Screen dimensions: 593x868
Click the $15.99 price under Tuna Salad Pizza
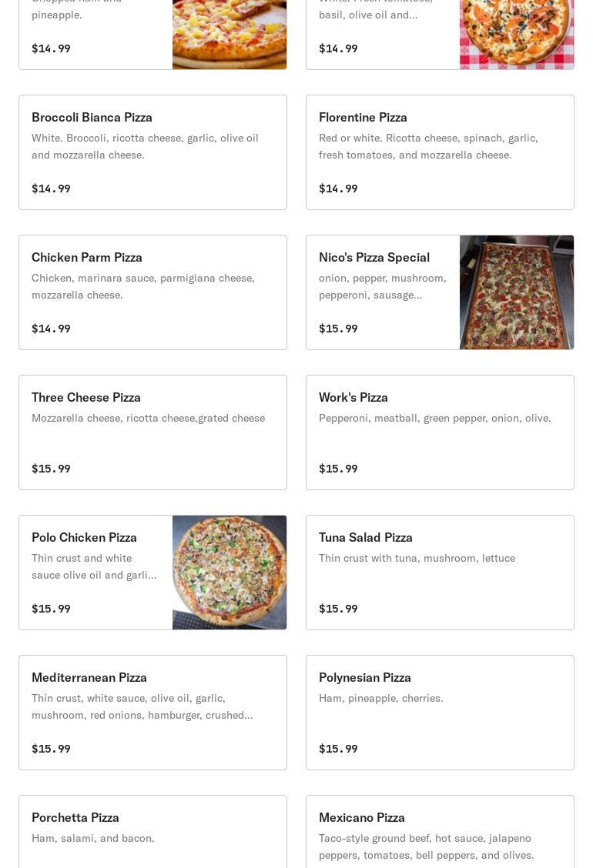(x=338, y=609)
